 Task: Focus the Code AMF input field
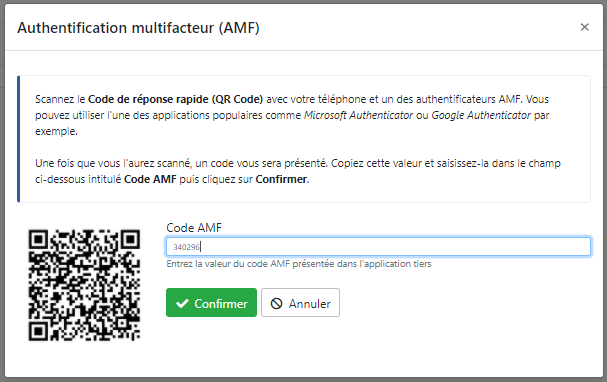(378, 247)
